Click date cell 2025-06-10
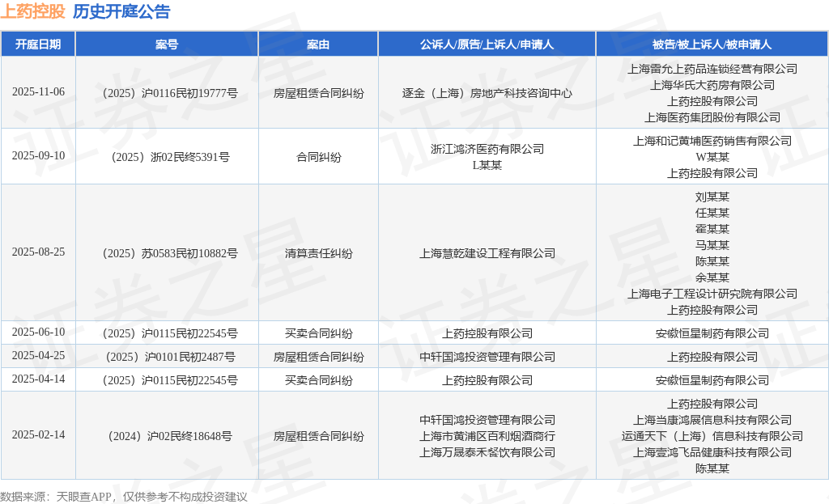This screenshot has width=829, height=504. [x=38, y=332]
